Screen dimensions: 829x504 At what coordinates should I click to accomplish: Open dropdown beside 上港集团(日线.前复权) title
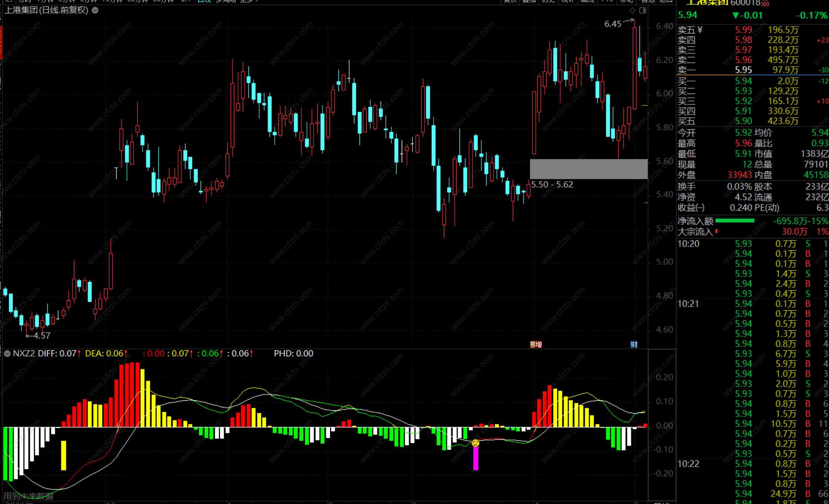95,10
